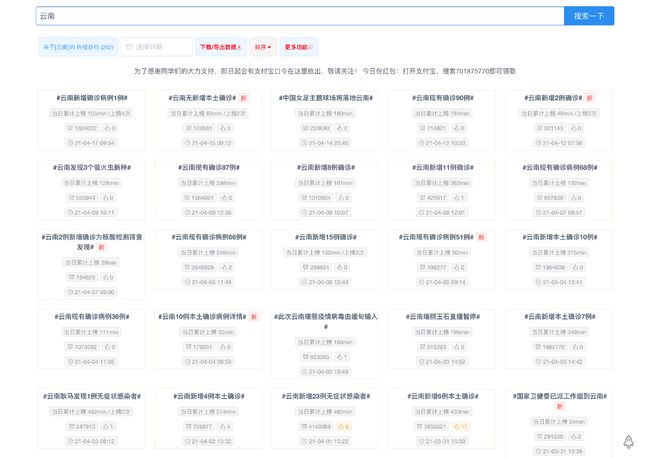650x458 pixels.
Task: Click the clock timestamp on #云南无新增本土确诊# card
Action: [x=208, y=143]
